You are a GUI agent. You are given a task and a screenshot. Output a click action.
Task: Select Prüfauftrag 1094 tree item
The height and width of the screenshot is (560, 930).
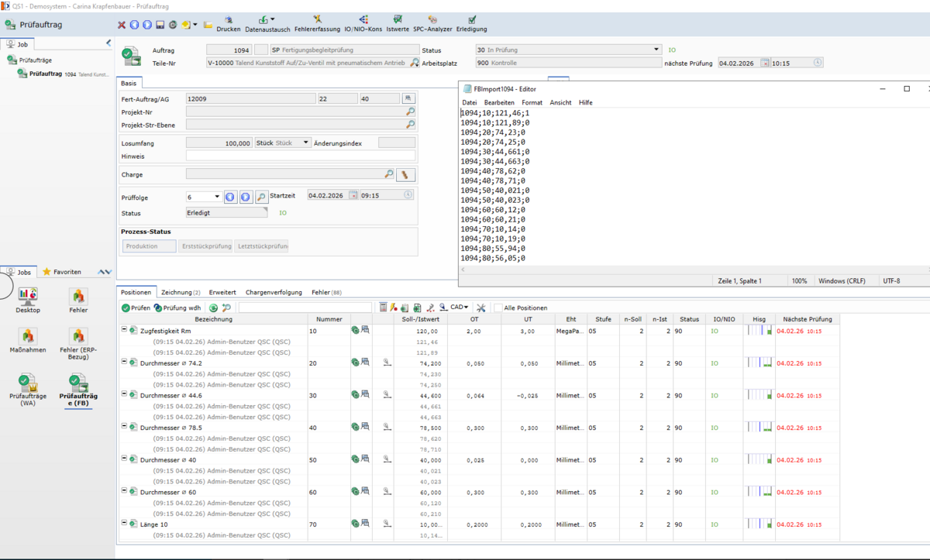point(64,74)
